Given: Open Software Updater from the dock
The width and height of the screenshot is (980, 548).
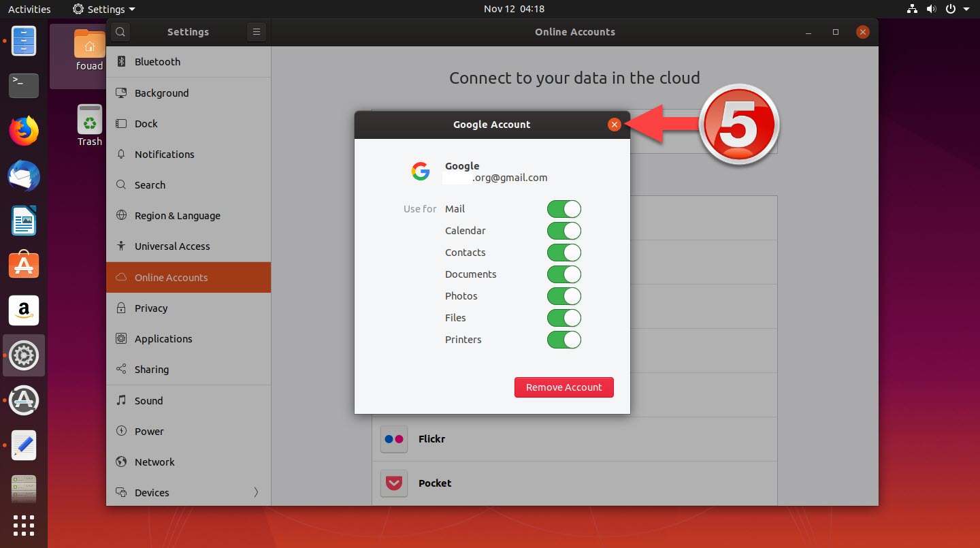Looking at the screenshot, I should click(x=24, y=400).
